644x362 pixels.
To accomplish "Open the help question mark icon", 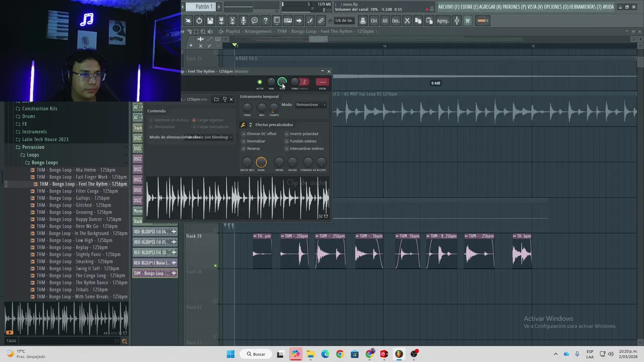I will point(266,21).
